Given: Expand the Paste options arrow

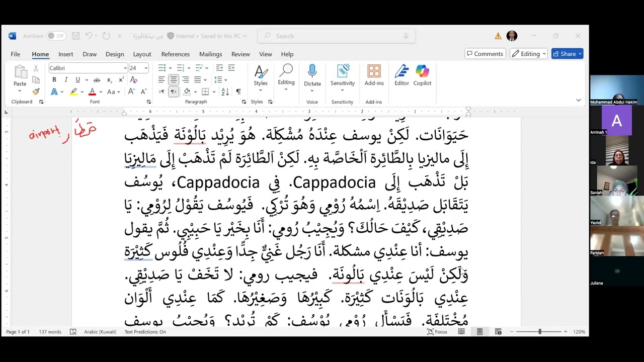Looking at the screenshot, I should pyautogui.click(x=20, y=90).
